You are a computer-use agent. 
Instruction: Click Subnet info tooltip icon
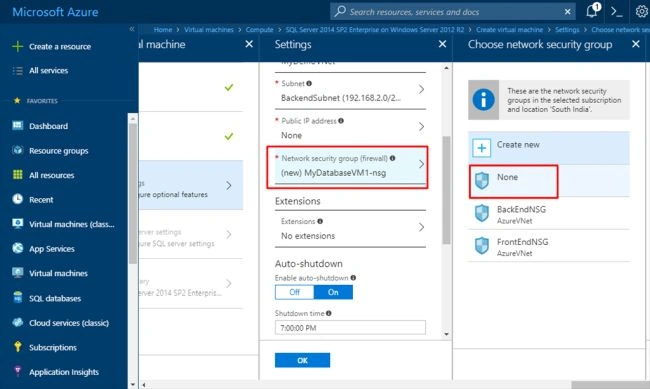309,83
